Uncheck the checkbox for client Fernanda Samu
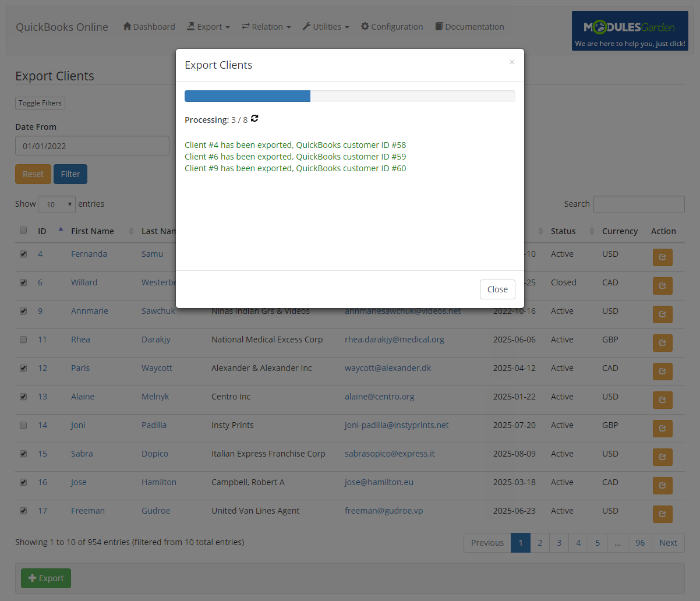The width and height of the screenshot is (700, 601). pos(23,254)
